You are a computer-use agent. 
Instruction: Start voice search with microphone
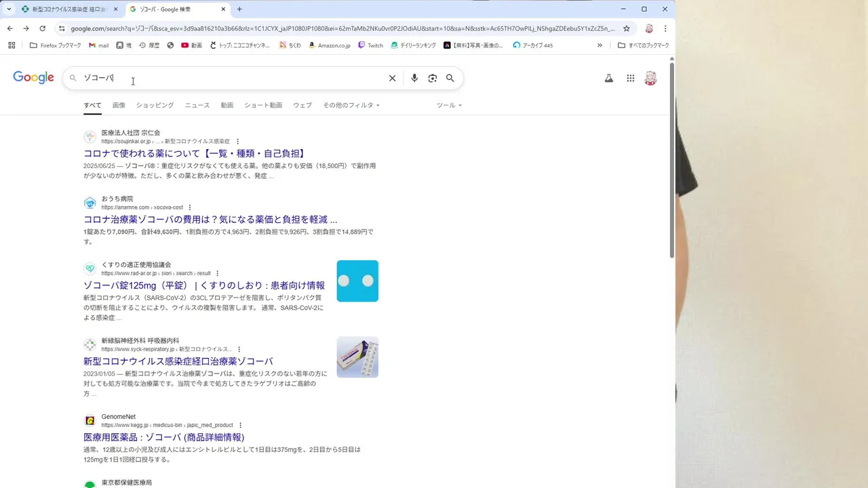click(414, 78)
